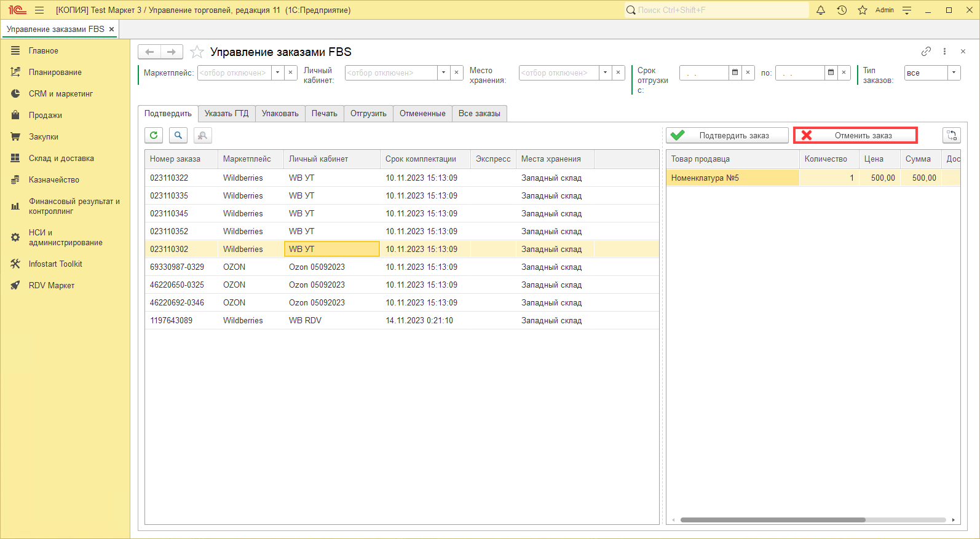Click the global search field

coord(717,10)
